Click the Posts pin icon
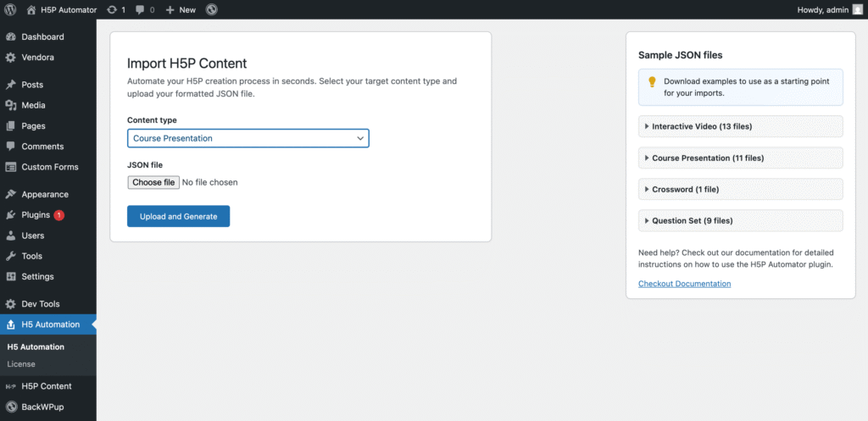This screenshot has height=421, width=868. (10, 85)
